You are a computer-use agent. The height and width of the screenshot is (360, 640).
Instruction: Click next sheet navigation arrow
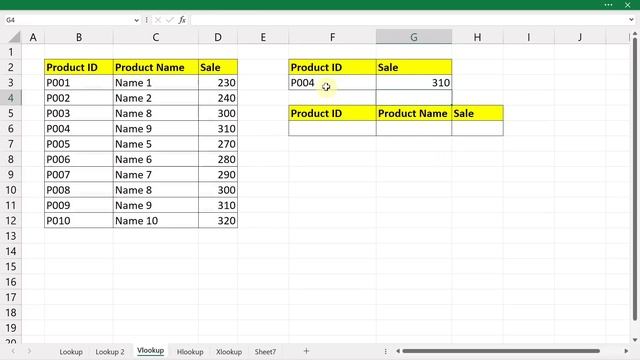(29, 351)
